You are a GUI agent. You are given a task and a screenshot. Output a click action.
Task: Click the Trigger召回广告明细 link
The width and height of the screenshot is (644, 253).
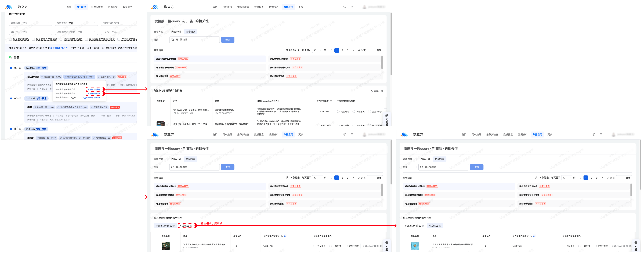coord(91,97)
